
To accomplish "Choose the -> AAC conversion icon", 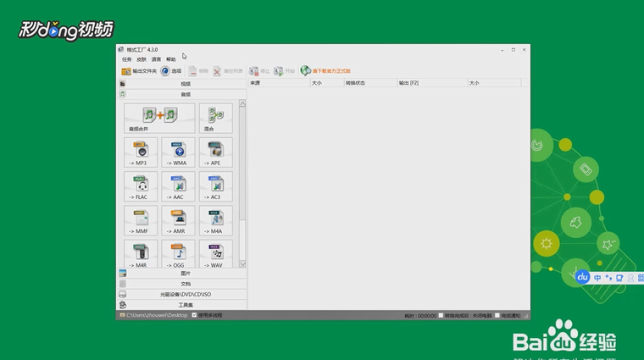I will pyautogui.click(x=178, y=186).
